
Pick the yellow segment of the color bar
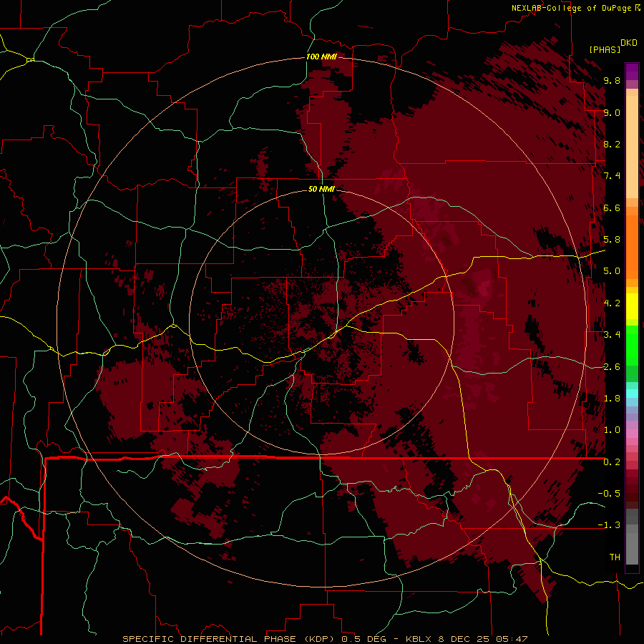(x=632, y=306)
